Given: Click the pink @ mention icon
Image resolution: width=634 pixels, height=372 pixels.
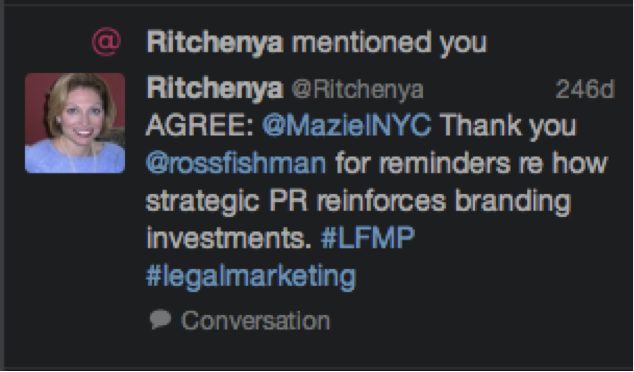Looking at the screenshot, I should [x=106, y=42].
